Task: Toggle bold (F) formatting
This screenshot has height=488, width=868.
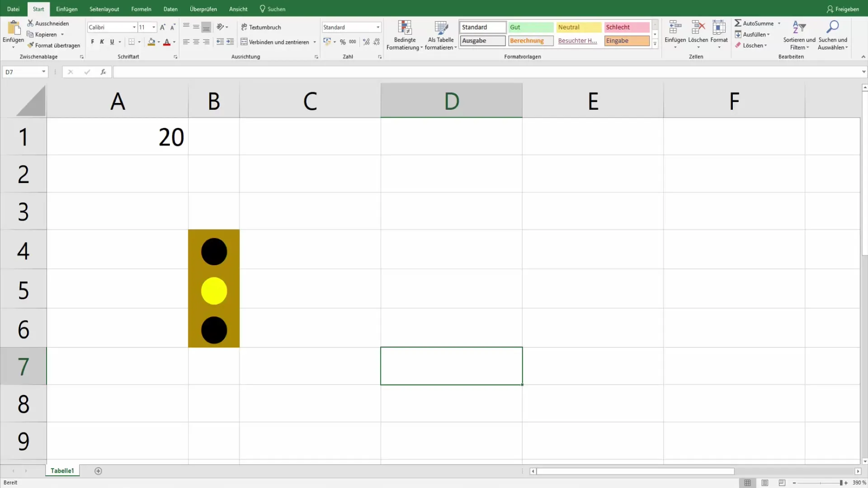Action: (x=92, y=42)
